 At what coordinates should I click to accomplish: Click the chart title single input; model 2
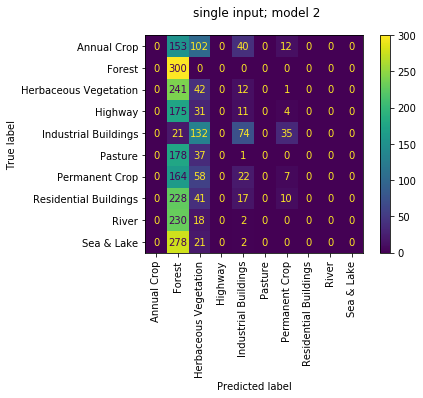coord(256,13)
